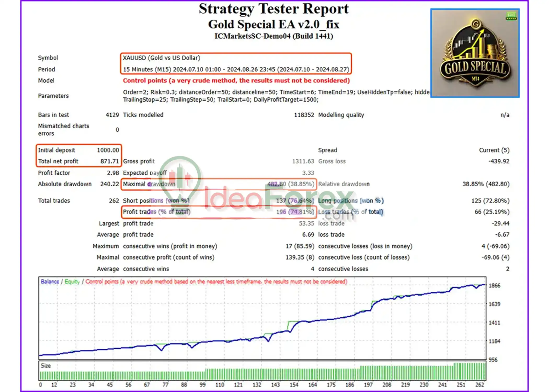Click Loss trades value '66 (25.19%)'
Viewport: 549px width, 392px height.
click(x=492, y=212)
